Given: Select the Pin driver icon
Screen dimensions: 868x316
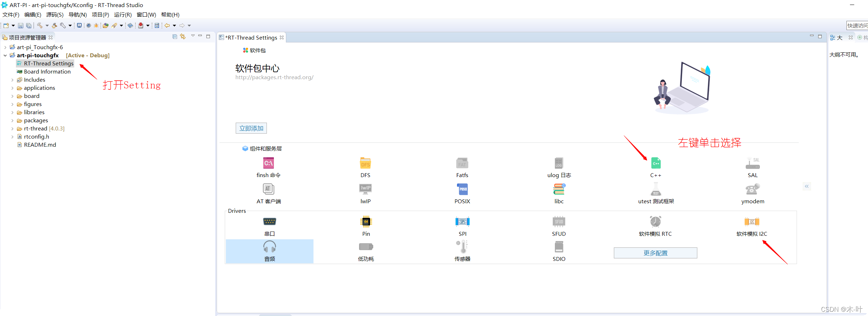Looking at the screenshot, I should click(x=366, y=222).
